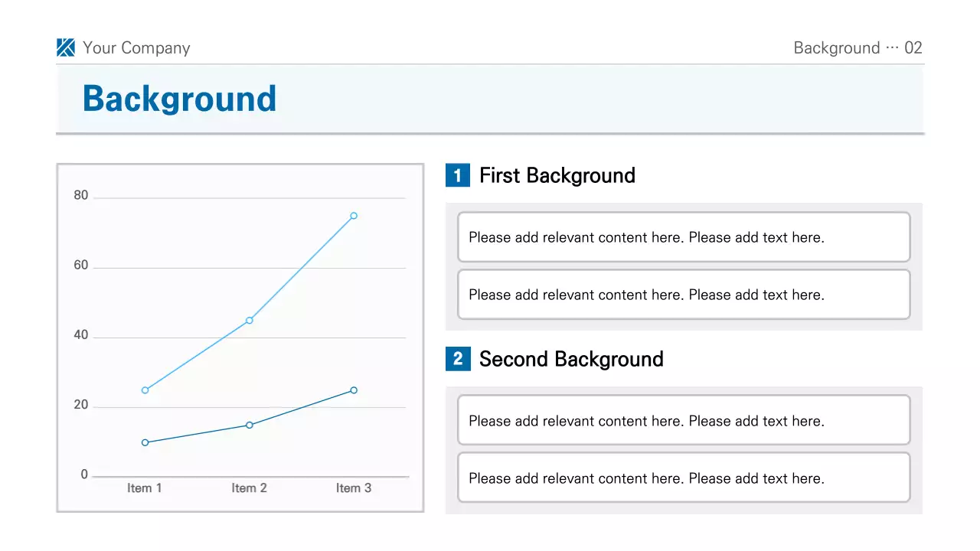
Task: Select the light blue data point above Item 3
Action: coord(354,216)
